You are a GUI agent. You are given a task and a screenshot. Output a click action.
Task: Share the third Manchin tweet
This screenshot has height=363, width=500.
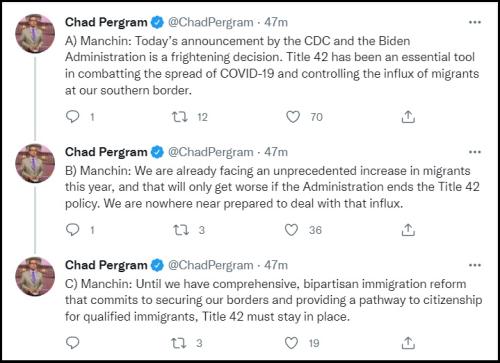click(x=408, y=343)
